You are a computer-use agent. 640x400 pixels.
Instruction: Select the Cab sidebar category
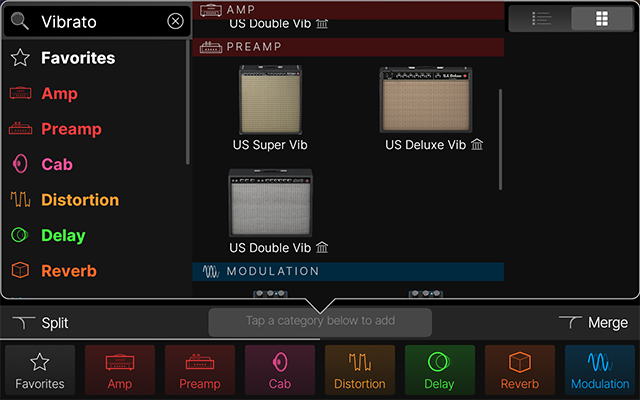[56, 164]
